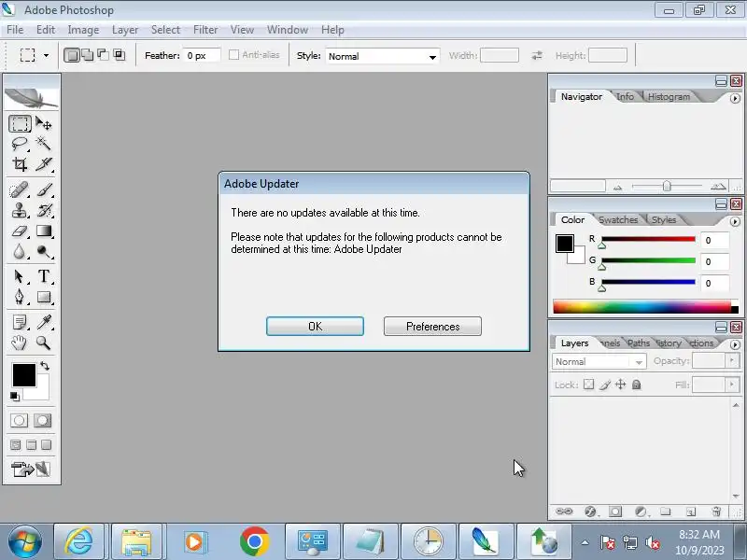The height and width of the screenshot is (560, 747).
Task: Click the Feather input field
Action: coord(203,55)
